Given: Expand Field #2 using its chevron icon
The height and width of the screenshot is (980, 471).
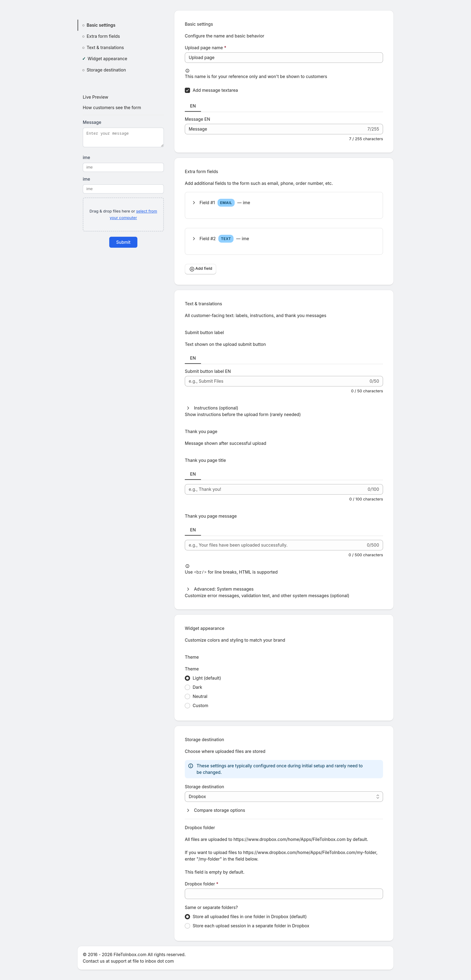Looking at the screenshot, I should (x=194, y=239).
